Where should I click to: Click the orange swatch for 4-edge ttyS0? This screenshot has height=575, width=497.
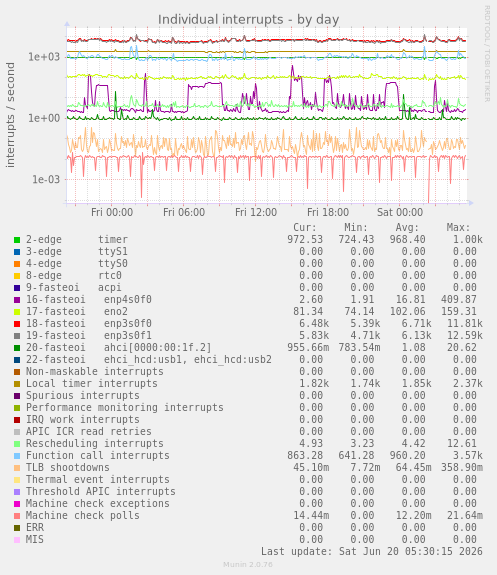17,264
